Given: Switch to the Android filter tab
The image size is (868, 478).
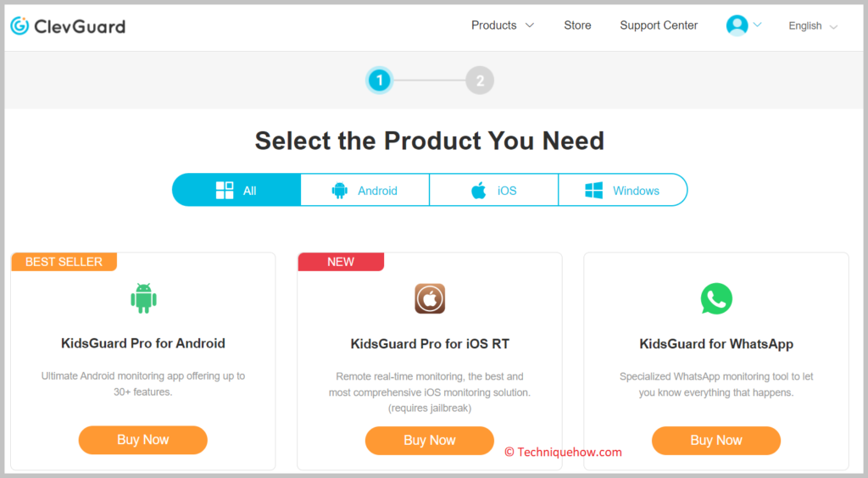Looking at the screenshot, I should [364, 191].
